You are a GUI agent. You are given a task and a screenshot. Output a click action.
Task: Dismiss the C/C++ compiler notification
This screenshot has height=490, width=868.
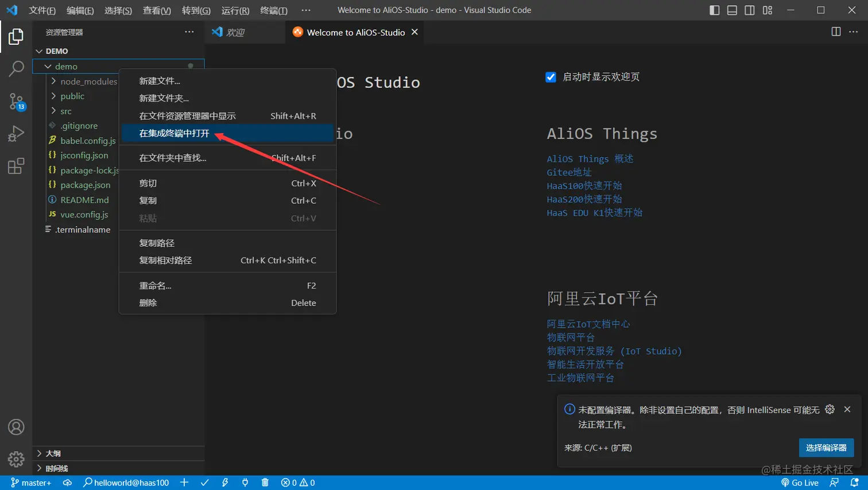click(847, 409)
